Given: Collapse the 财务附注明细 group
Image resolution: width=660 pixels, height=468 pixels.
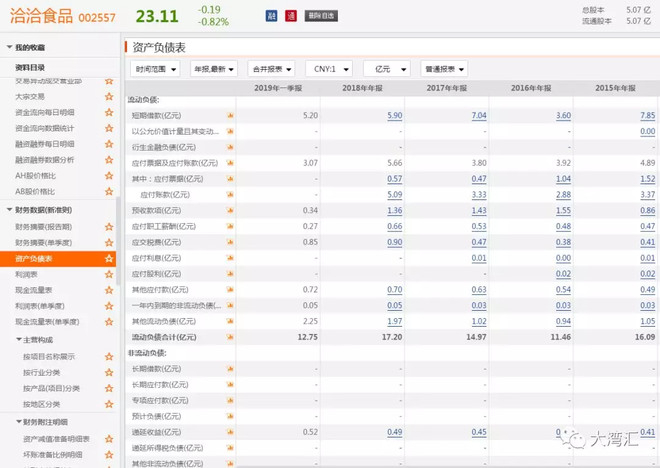Looking at the screenshot, I should click(x=19, y=422).
